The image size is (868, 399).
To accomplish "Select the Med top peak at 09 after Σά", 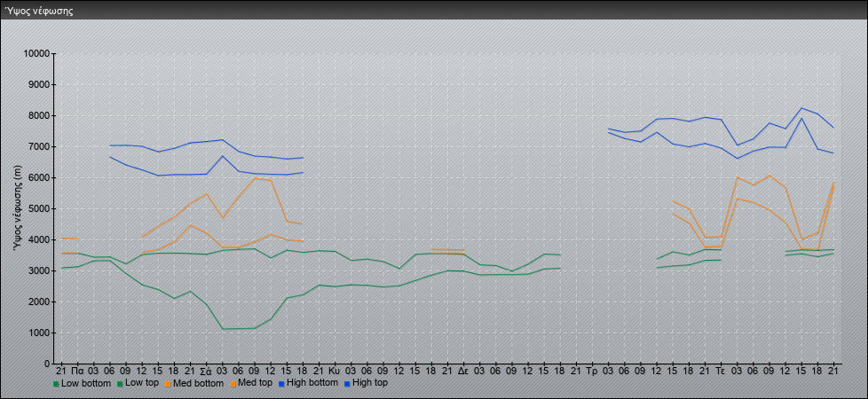I will pos(254,177).
